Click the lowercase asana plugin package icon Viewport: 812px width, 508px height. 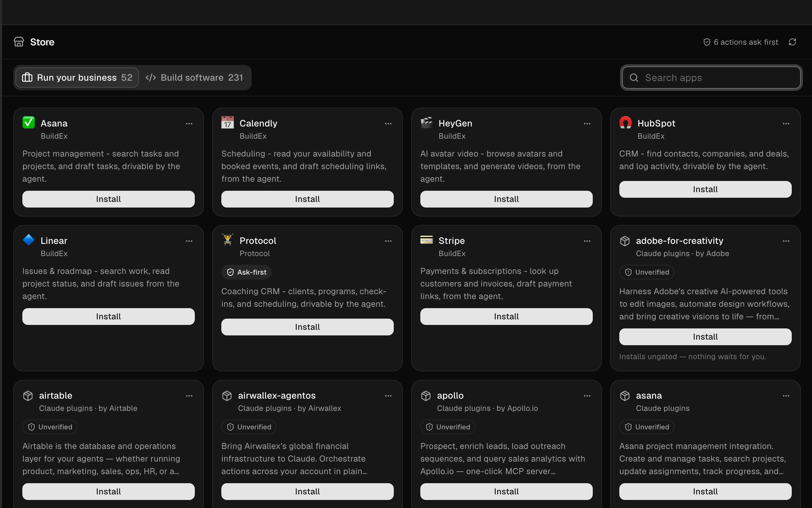(x=625, y=395)
